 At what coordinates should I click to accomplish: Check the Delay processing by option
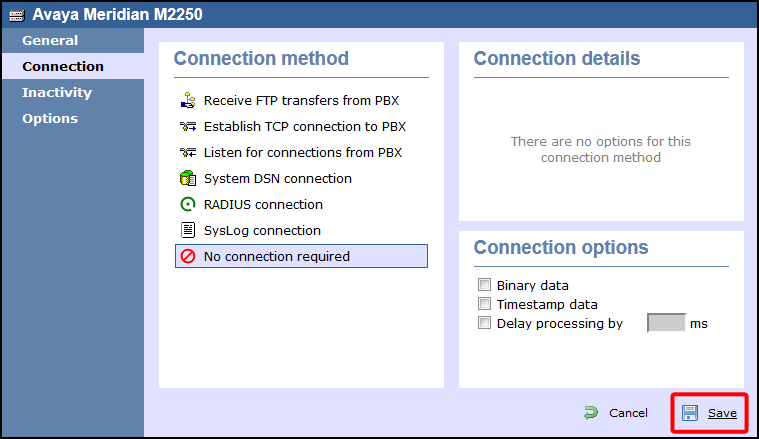(485, 323)
